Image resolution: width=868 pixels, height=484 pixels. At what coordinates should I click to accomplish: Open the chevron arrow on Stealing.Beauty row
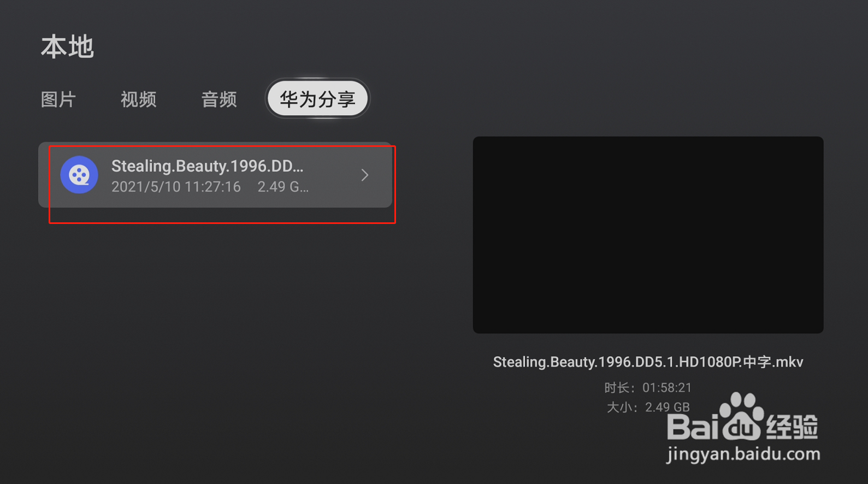[365, 175]
